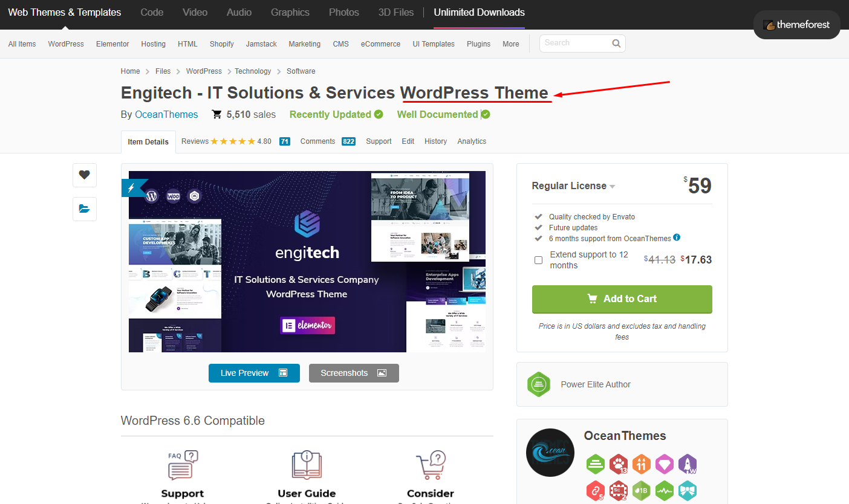Open the Comments tab

click(x=328, y=141)
